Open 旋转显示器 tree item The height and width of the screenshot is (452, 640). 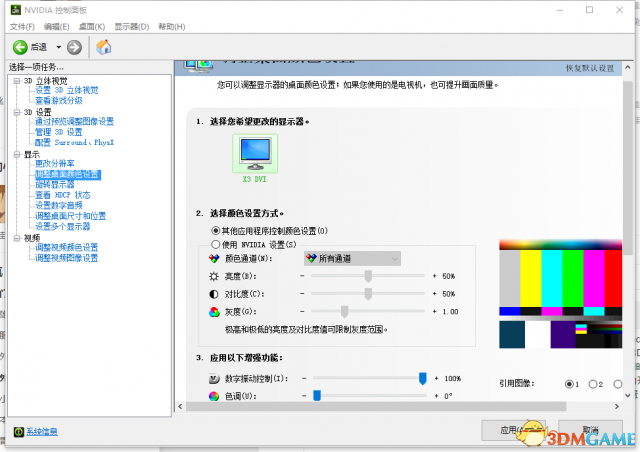[x=55, y=185]
